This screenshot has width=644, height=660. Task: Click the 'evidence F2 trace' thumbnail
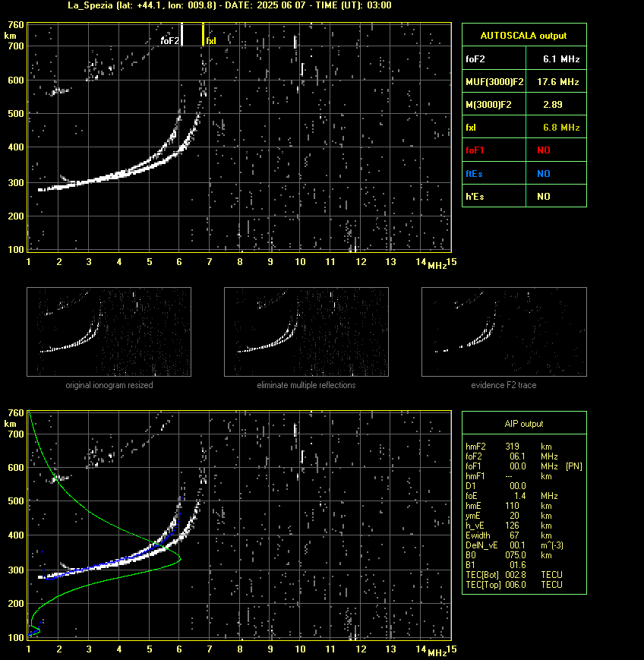tap(504, 332)
